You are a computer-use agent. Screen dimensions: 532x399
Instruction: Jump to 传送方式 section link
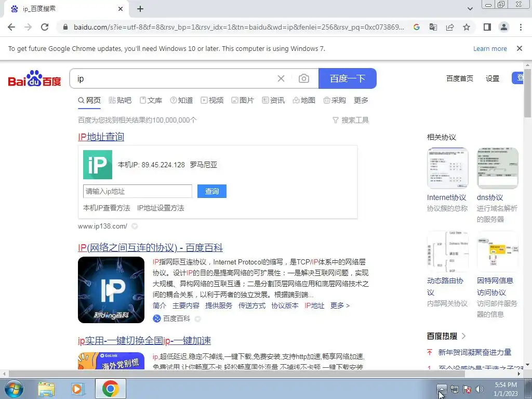[252, 305]
